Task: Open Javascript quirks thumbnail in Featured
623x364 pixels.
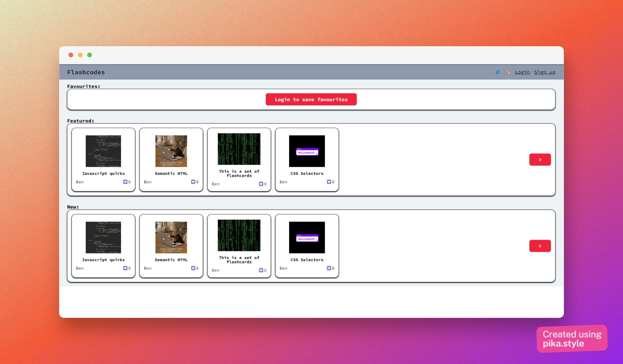Action: [x=103, y=151]
